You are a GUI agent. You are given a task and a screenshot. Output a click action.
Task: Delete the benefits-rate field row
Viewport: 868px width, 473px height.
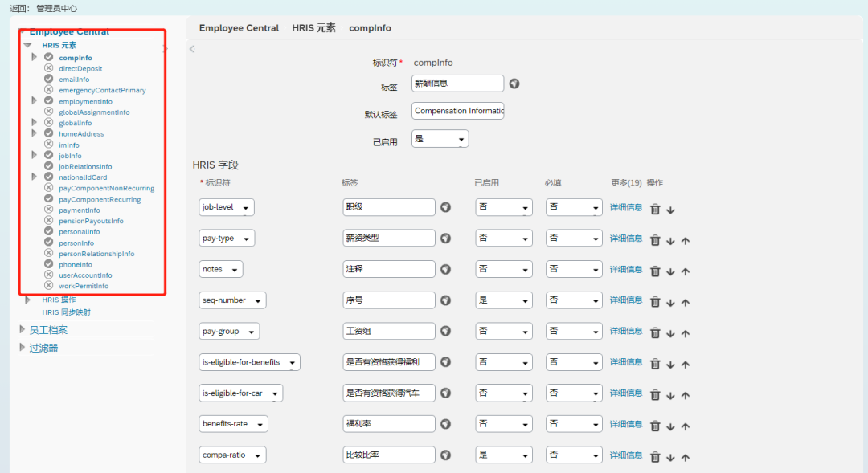[655, 426]
